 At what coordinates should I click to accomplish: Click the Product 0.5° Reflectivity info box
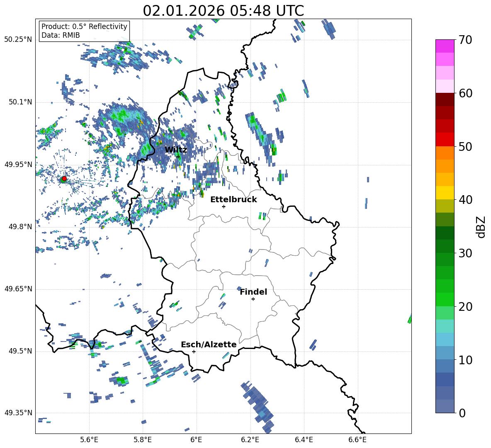tap(84, 31)
